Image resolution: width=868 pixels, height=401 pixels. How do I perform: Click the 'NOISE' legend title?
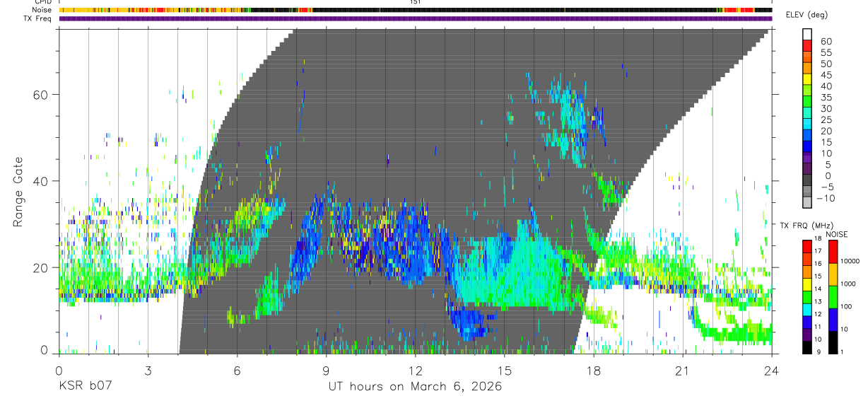tap(836, 233)
